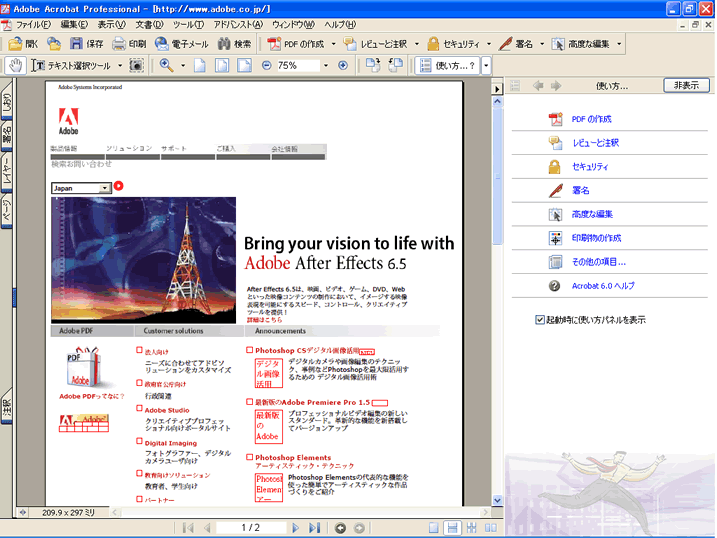The image size is (717, 538).
Task: Click the Fit Width view icon
Action: pos(244,65)
